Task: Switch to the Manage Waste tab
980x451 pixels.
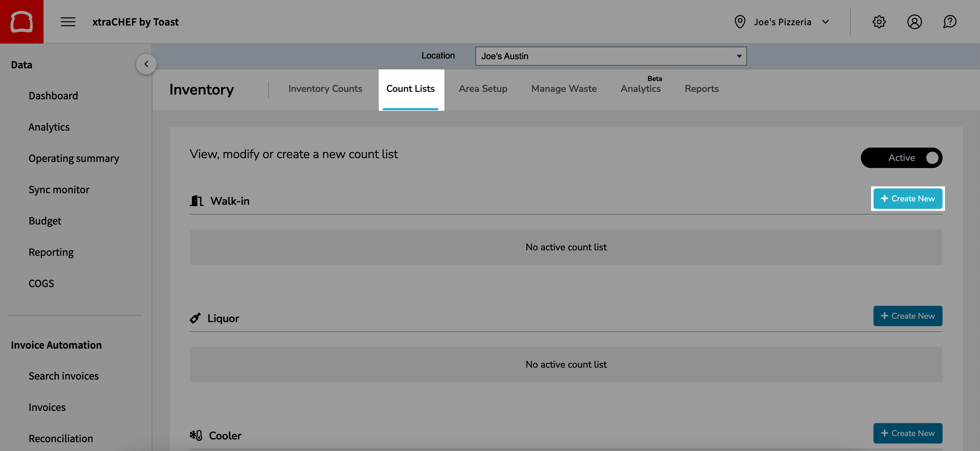Action: [x=563, y=89]
